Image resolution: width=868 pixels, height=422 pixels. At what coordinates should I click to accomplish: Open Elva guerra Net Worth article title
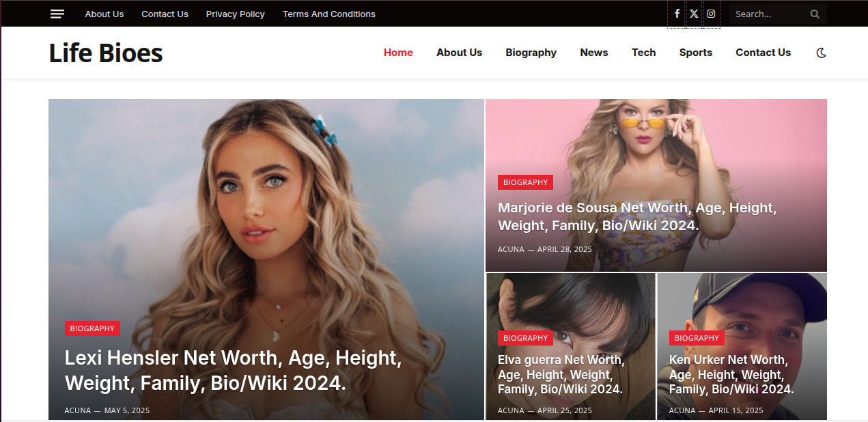[x=561, y=375]
